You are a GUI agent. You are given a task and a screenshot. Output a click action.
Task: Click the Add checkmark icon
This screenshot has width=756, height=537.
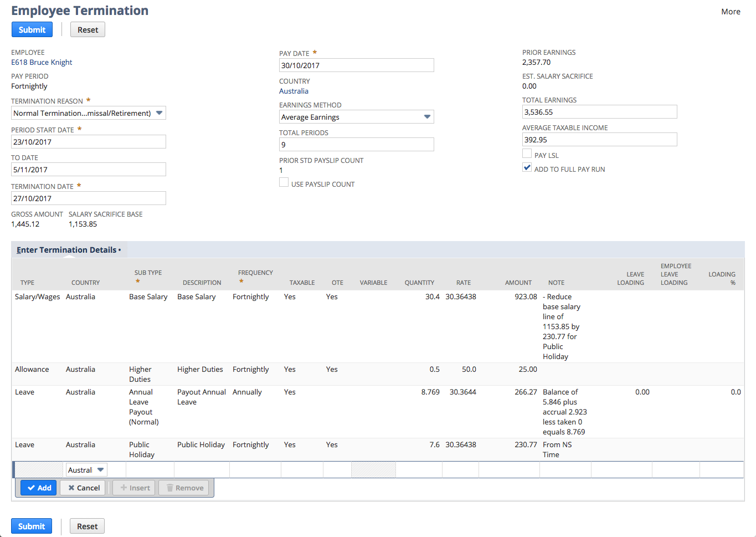pos(38,488)
